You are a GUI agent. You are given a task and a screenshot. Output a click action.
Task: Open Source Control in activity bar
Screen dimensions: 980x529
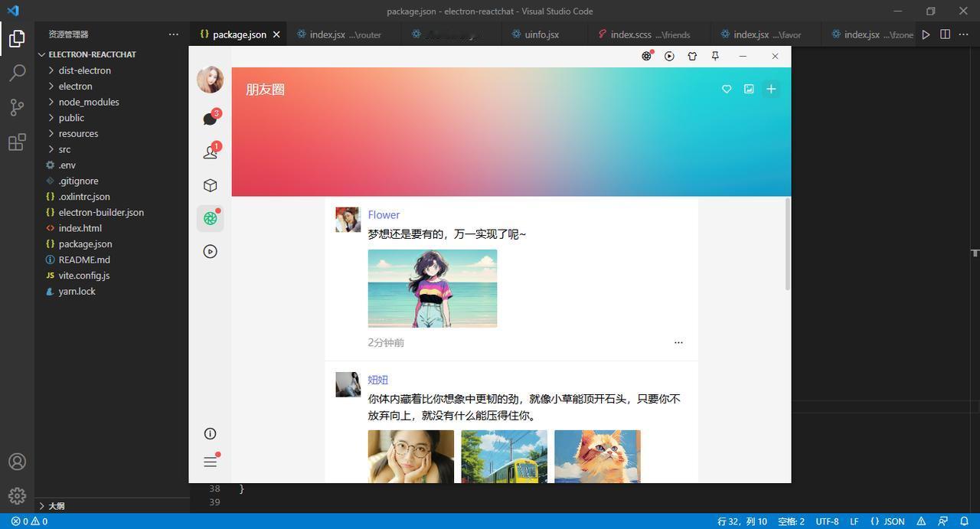(x=17, y=107)
